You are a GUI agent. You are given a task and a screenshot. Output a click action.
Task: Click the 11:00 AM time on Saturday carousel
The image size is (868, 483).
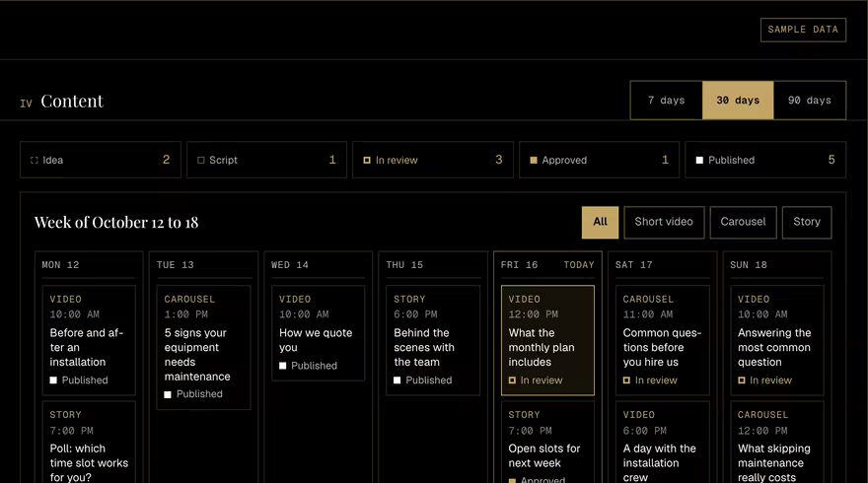pyautogui.click(x=648, y=314)
